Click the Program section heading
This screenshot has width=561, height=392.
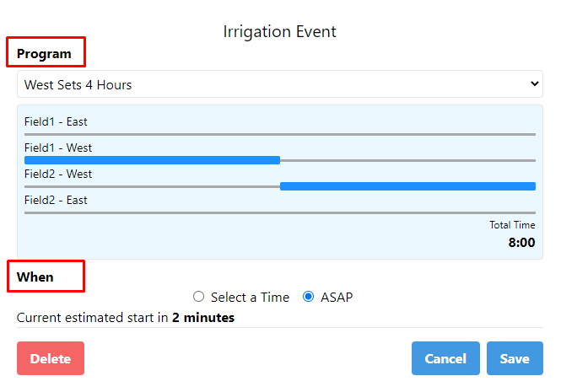pyautogui.click(x=45, y=54)
